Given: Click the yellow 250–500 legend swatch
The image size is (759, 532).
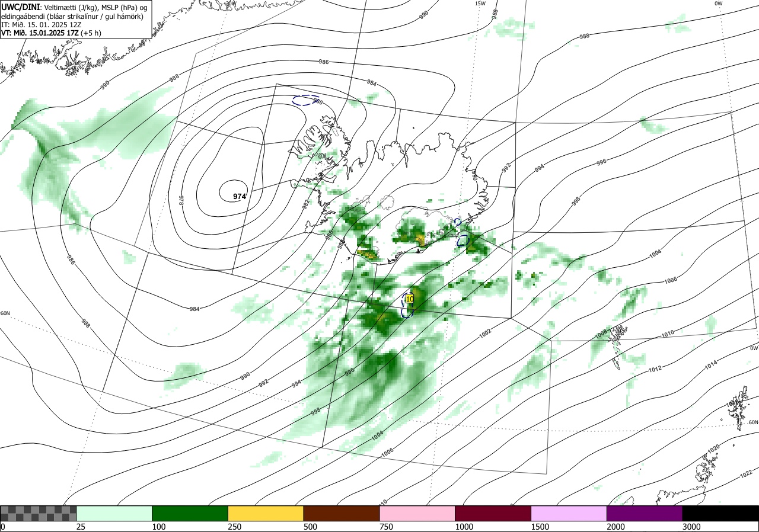Looking at the screenshot, I should point(266,513).
